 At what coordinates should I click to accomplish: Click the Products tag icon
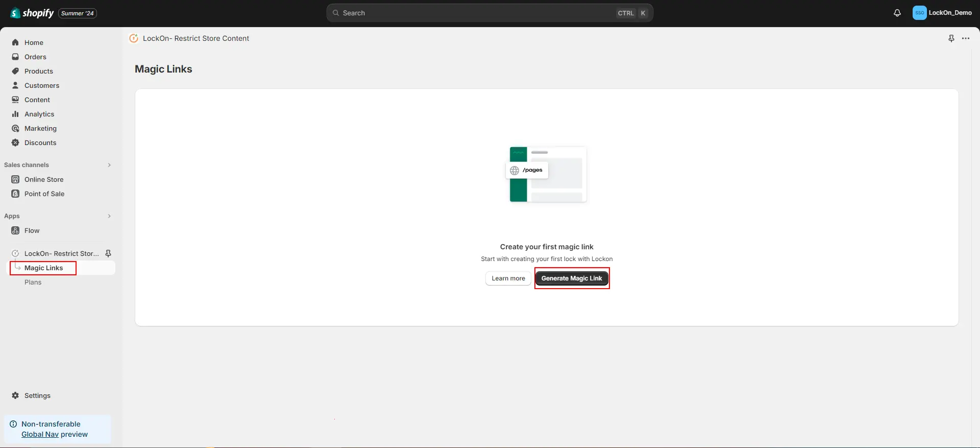[15, 71]
